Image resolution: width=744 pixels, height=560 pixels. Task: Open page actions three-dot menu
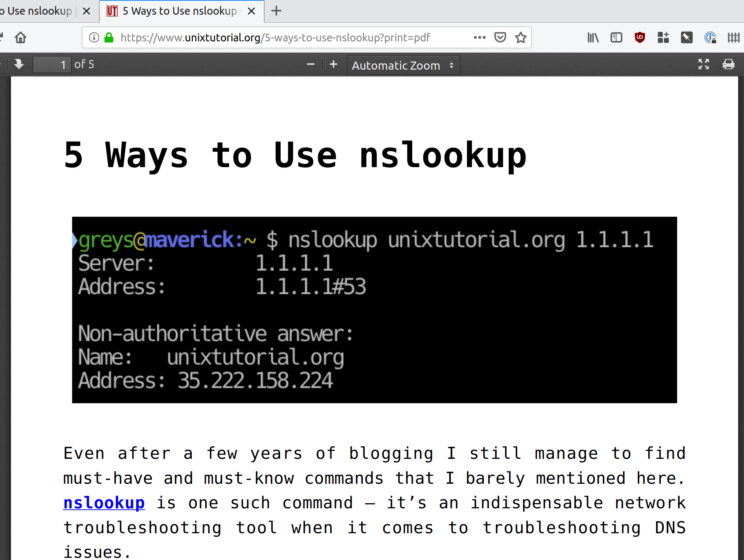click(x=479, y=37)
